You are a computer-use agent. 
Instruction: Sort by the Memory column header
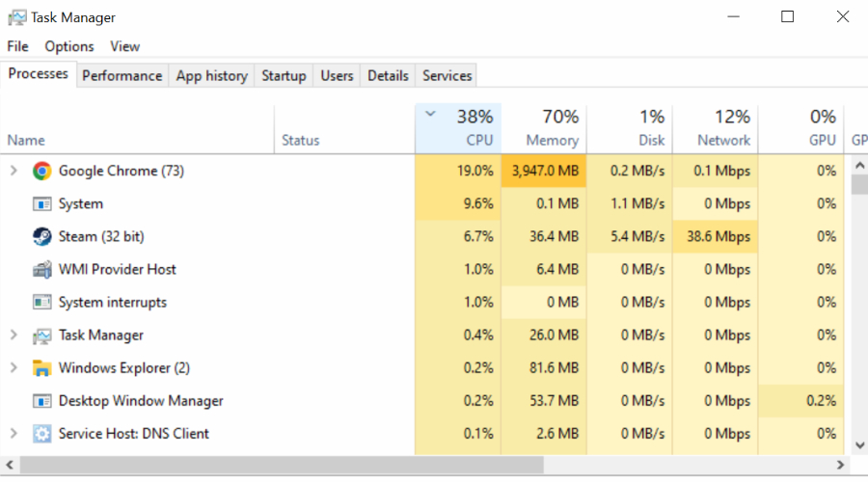coord(544,129)
